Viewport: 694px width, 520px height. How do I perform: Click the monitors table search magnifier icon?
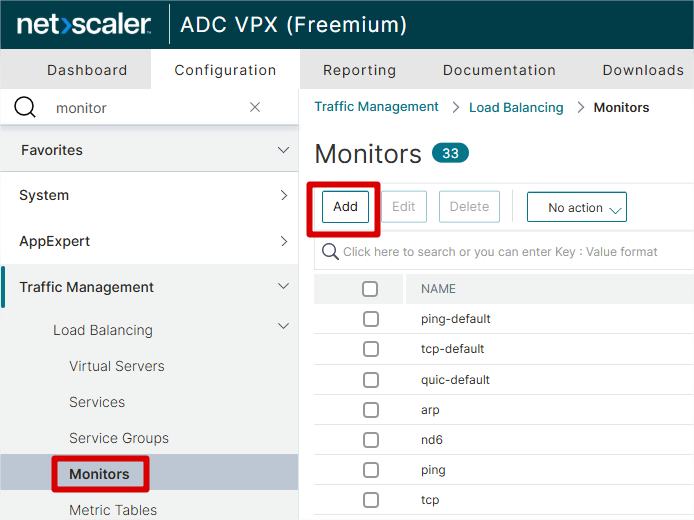pos(330,251)
